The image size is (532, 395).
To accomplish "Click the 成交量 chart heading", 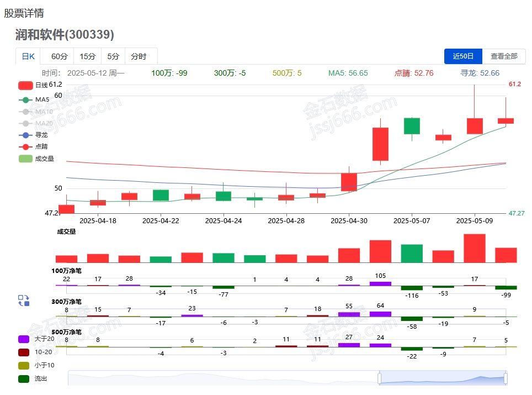I will pyautogui.click(x=66, y=231).
